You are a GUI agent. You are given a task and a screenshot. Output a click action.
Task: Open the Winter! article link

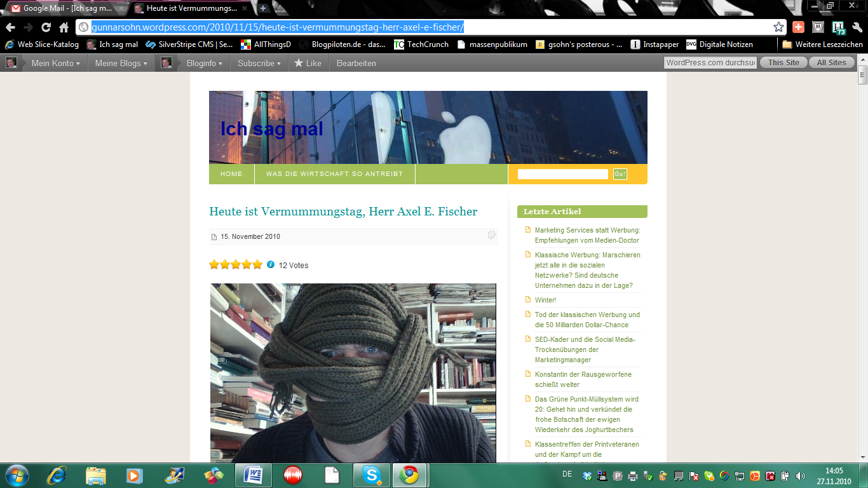pos(545,300)
